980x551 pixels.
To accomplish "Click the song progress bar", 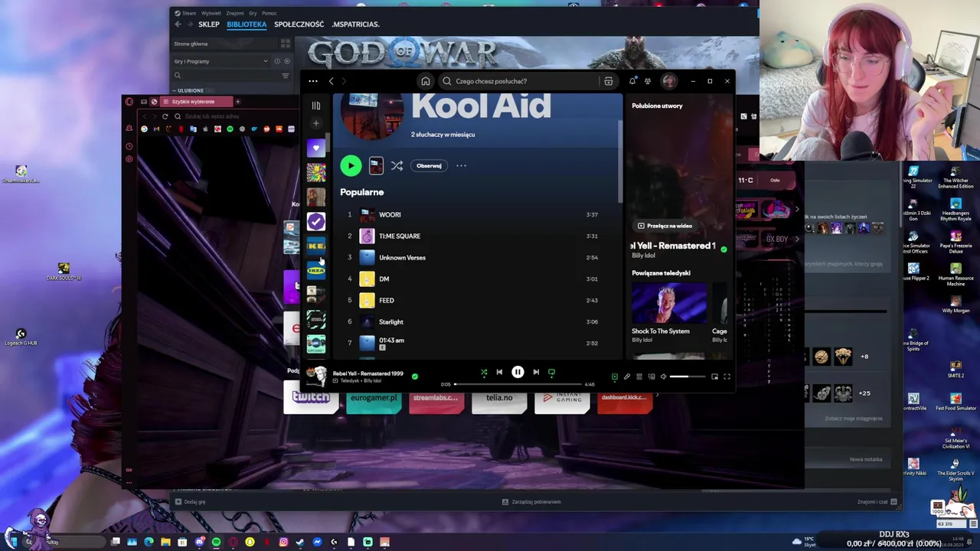I will 518,384.
